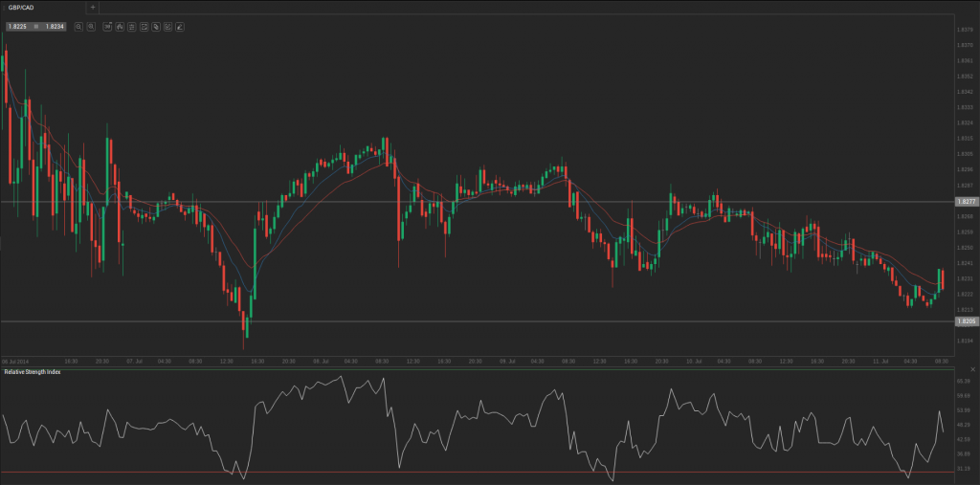Click the zoom in magnifier icon
The image size is (980, 485).
click(78, 27)
